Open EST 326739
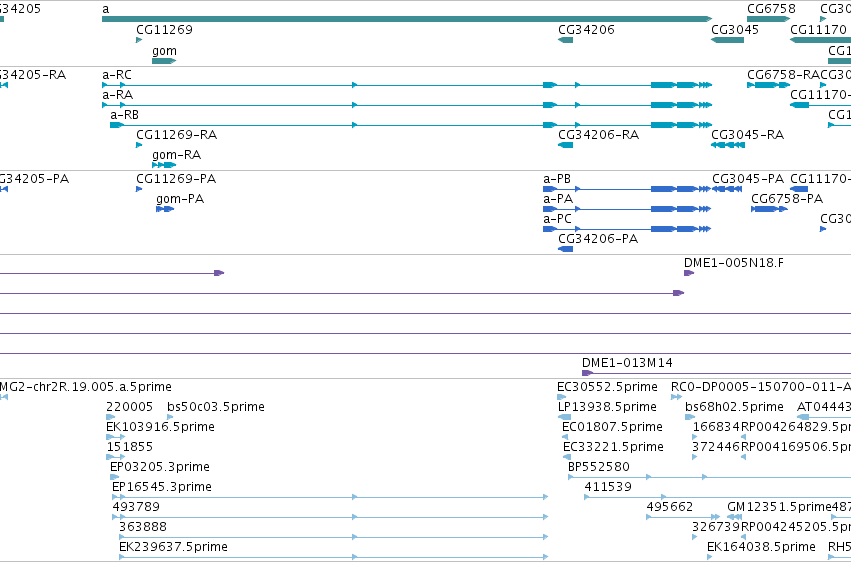Screen dimensions: 851x562 pyautogui.click(x=694, y=537)
